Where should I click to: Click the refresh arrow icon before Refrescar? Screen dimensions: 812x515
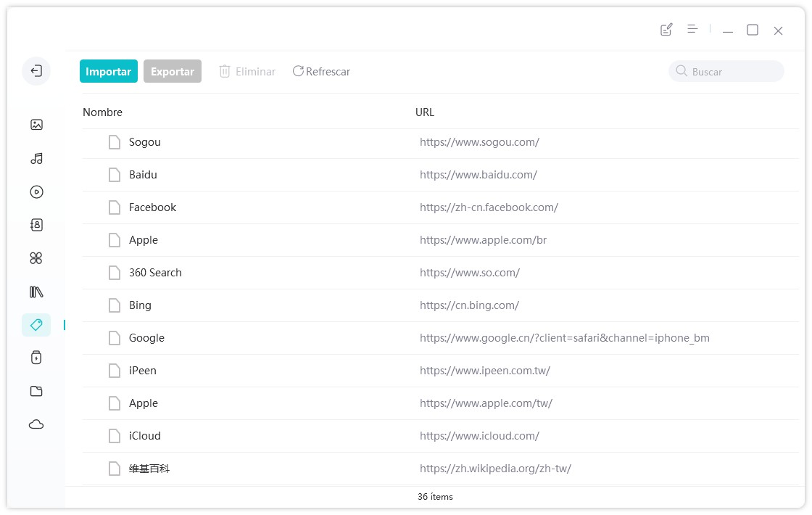click(298, 71)
